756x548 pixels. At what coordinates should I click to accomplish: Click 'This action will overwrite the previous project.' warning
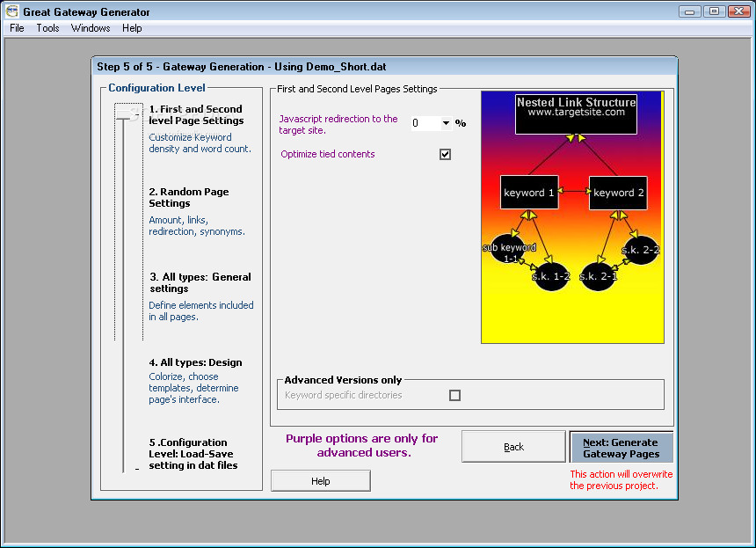tap(621, 480)
